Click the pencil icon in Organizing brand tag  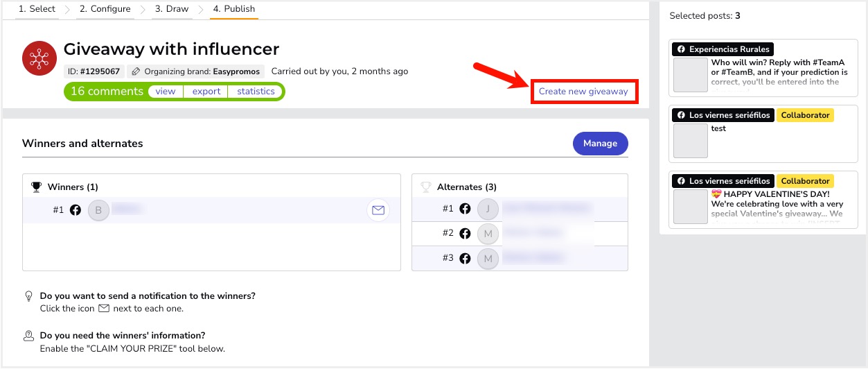click(136, 71)
